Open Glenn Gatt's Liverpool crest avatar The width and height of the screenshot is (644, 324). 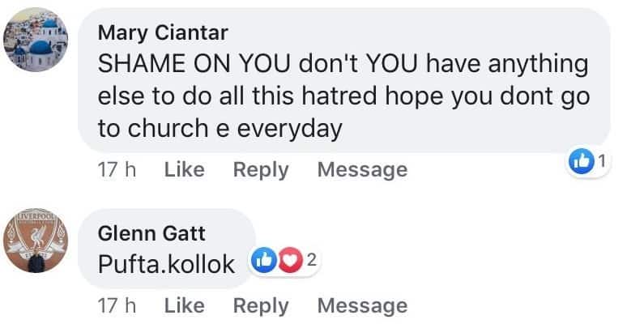click(x=41, y=248)
